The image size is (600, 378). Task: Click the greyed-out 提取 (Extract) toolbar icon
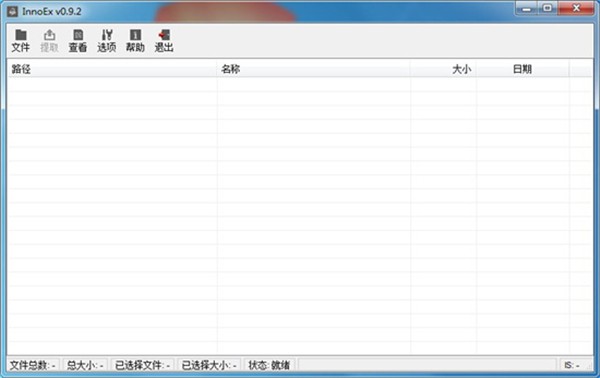(49, 41)
